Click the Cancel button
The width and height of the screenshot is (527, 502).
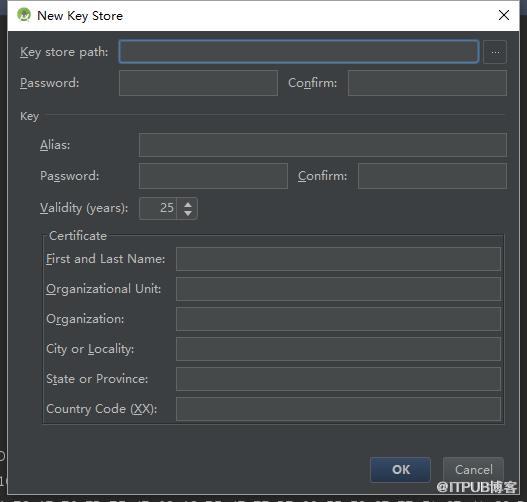[x=473, y=469]
